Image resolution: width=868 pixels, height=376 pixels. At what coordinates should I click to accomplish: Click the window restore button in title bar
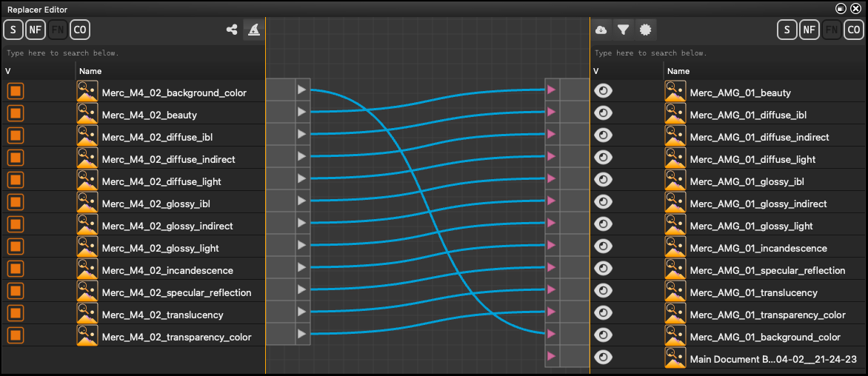pyautogui.click(x=841, y=8)
